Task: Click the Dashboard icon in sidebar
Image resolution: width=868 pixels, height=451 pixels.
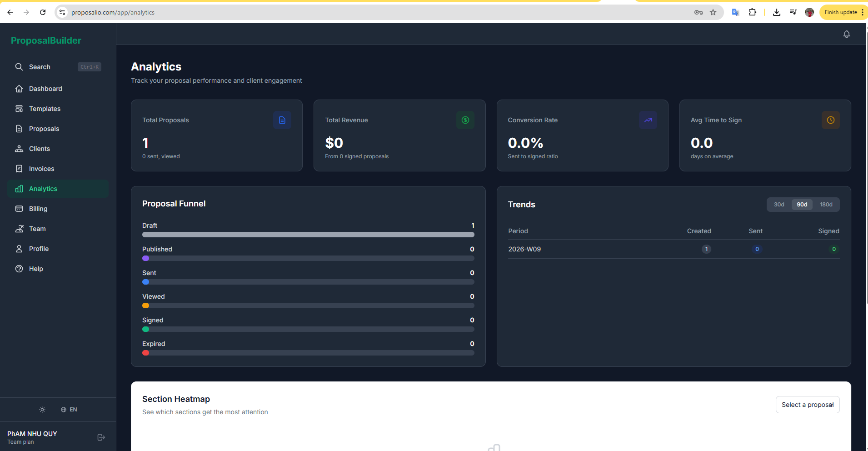Action: [x=19, y=89]
